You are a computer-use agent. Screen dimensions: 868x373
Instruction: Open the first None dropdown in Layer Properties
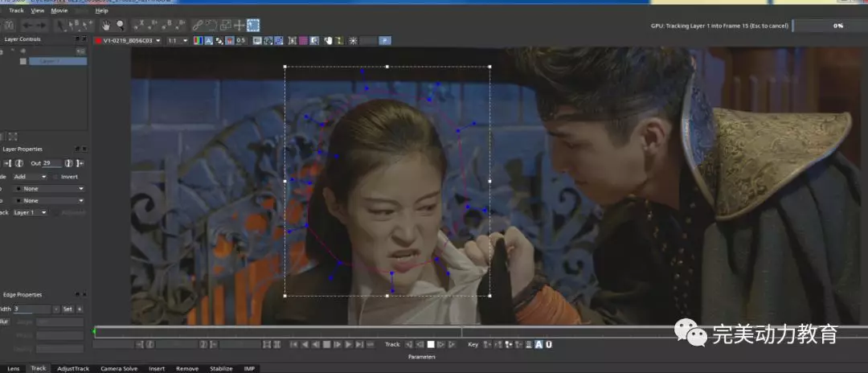50,189
